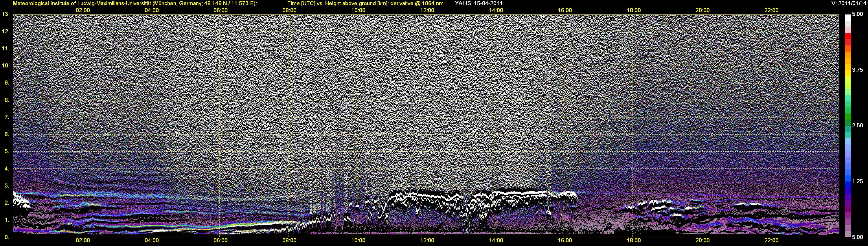Select the 2.50 color bar label
Screen dimensions: 868x246
858,125
